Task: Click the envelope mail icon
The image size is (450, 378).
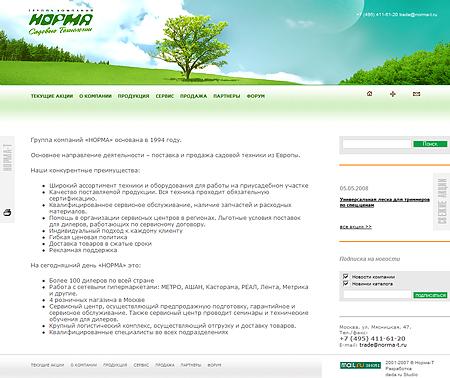Action: 416,94
